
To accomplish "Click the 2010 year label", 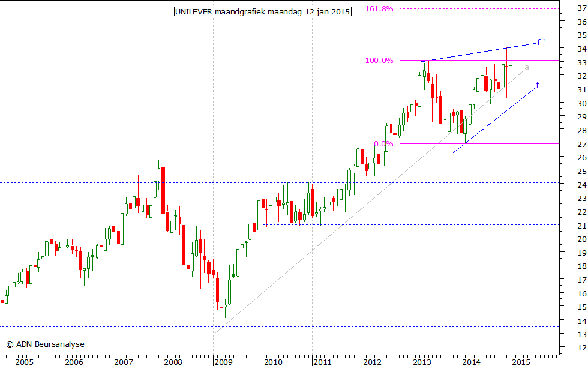I will click(x=272, y=362).
